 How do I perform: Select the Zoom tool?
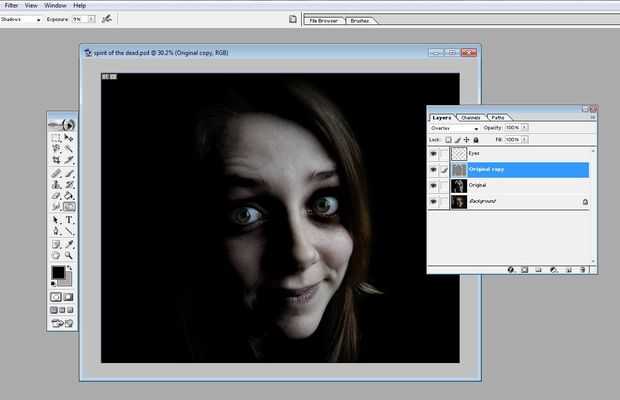pos(69,255)
